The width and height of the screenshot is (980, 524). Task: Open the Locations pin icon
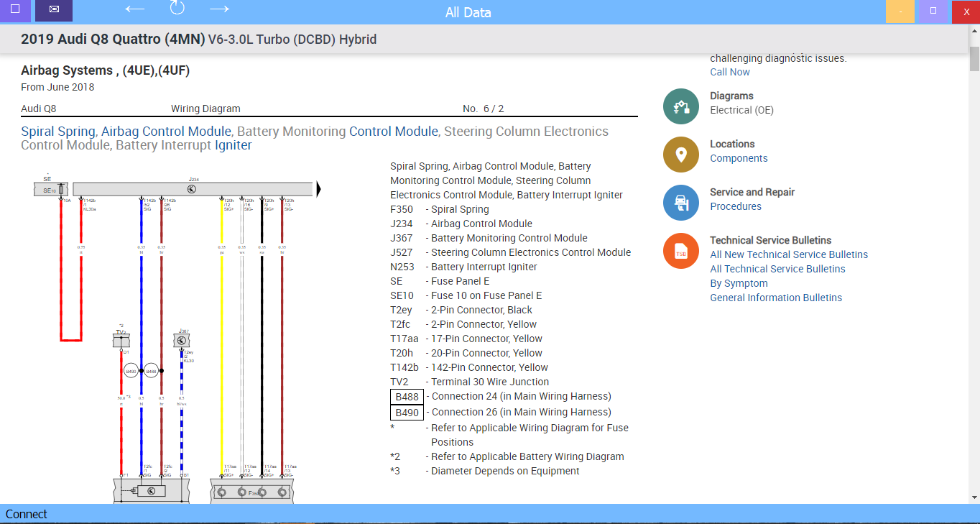[x=681, y=155]
